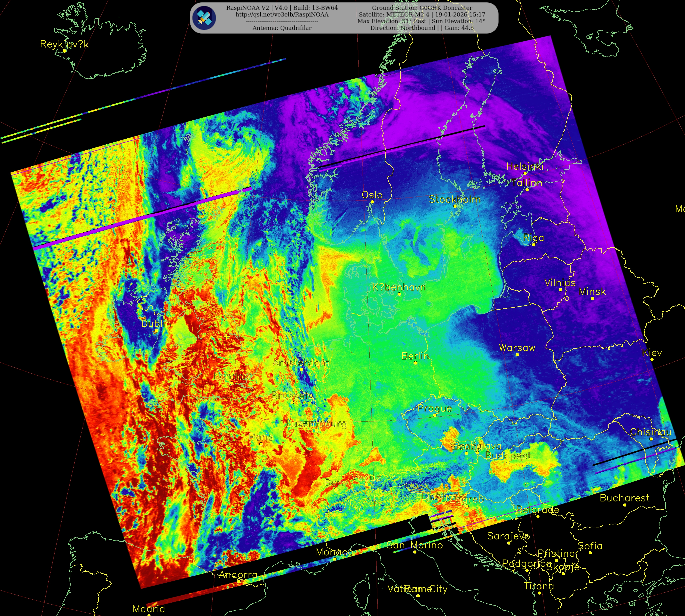The height and width of the screenshot is (616, 685).
Task: Click the Stockholm city marker dot
Action: (x=455, y=206)
